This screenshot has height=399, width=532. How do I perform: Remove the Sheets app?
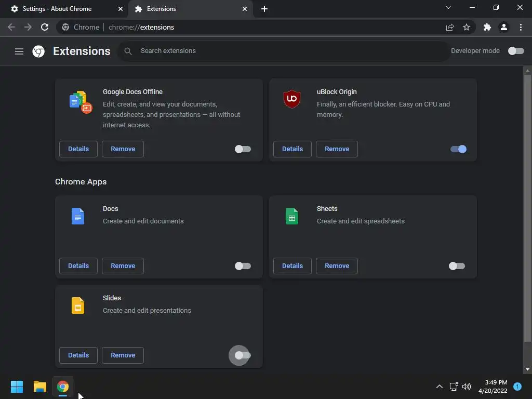tap(337, 265)
